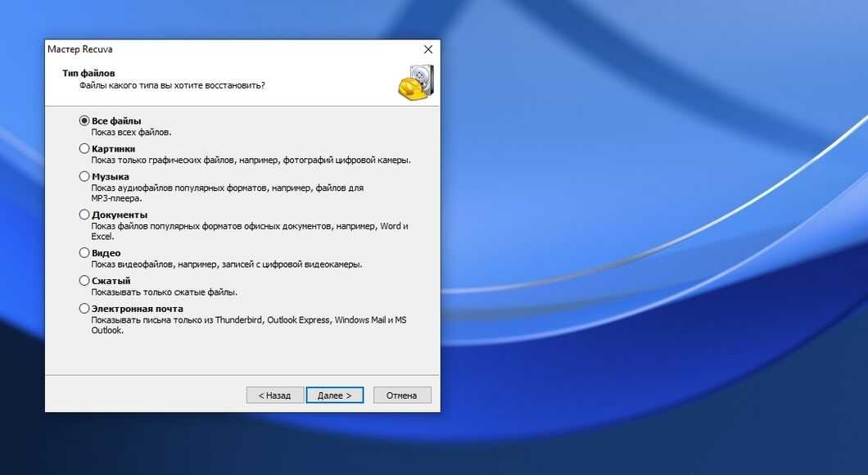Image resolution: width=868 pixels, height=475 pixels.
Task: Click the "Показ всех файлов" description
Action: click(131, 132)
